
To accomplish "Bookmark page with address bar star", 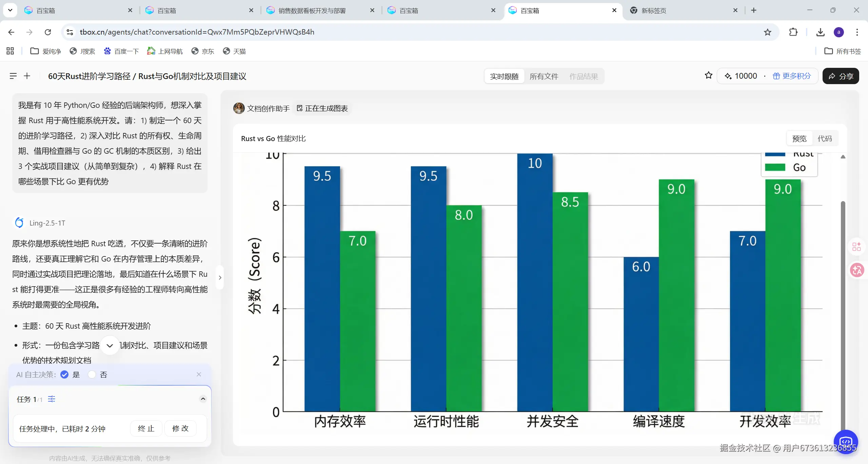I will point(768,32).
